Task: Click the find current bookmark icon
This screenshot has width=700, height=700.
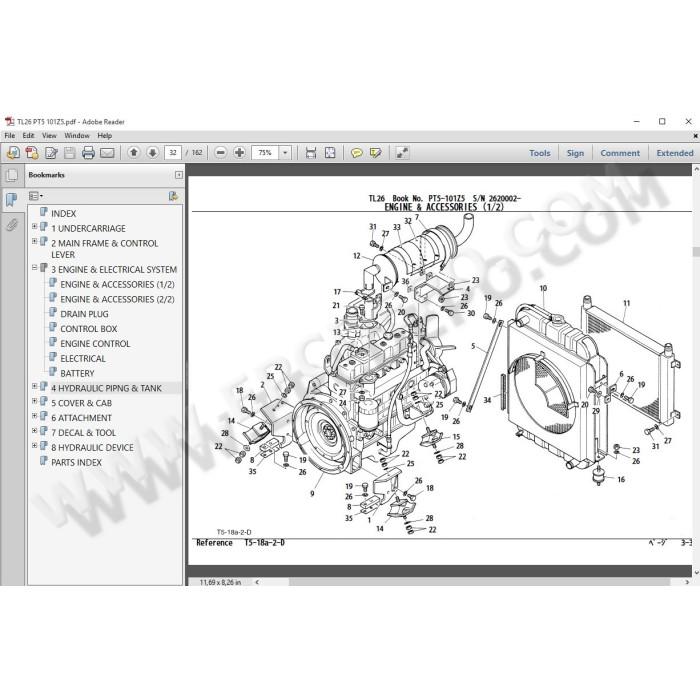Action: [x=173, y=196]
